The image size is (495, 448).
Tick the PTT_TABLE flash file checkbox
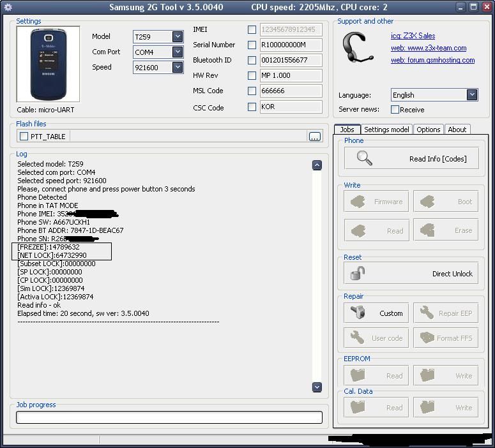click(24, 137)
